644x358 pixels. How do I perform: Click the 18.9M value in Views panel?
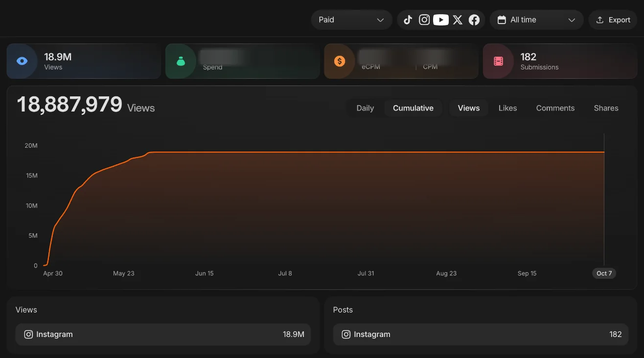coord(294,335)
